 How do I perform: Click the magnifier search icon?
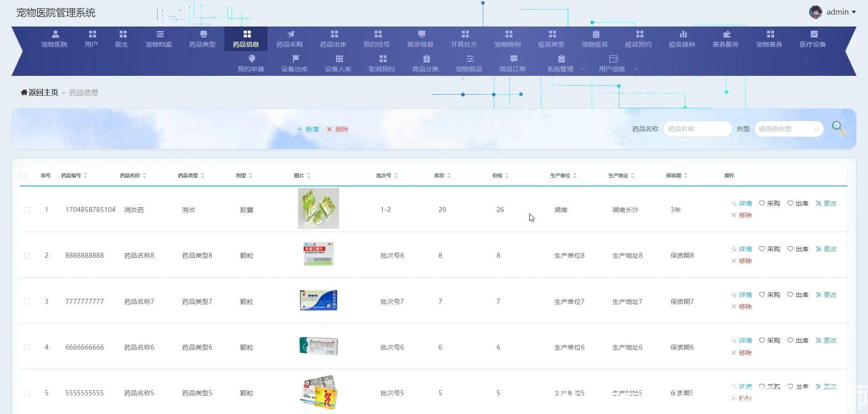pos(839,128)
